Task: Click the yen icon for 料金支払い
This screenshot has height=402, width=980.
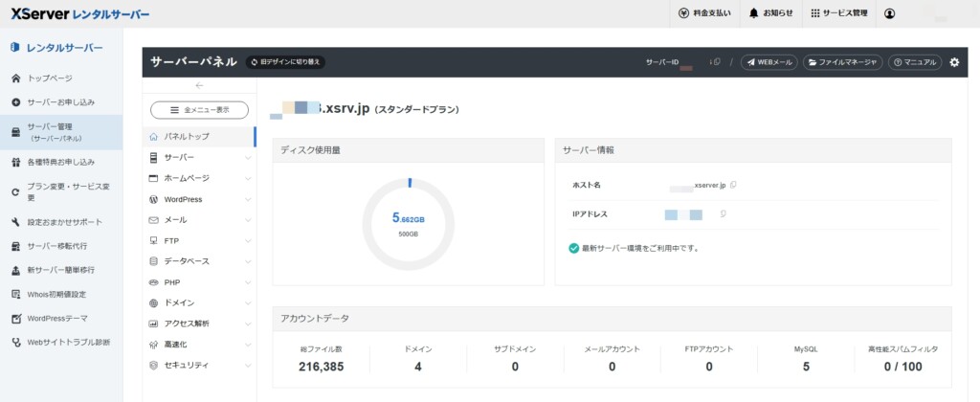Action: pyautogui.click(x=683, y=13)
